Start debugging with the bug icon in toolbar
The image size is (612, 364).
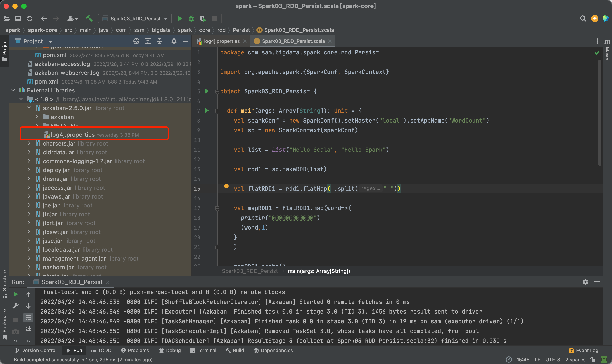click(x=191, y=19)
